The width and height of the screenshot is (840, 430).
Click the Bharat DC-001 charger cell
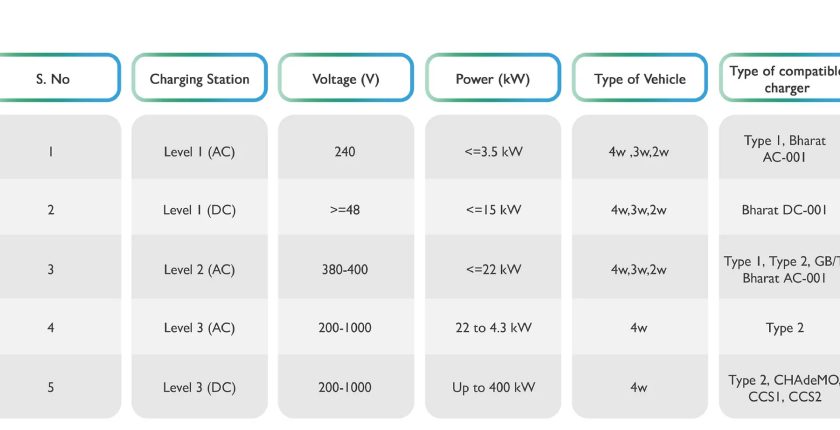pos(784,210)
